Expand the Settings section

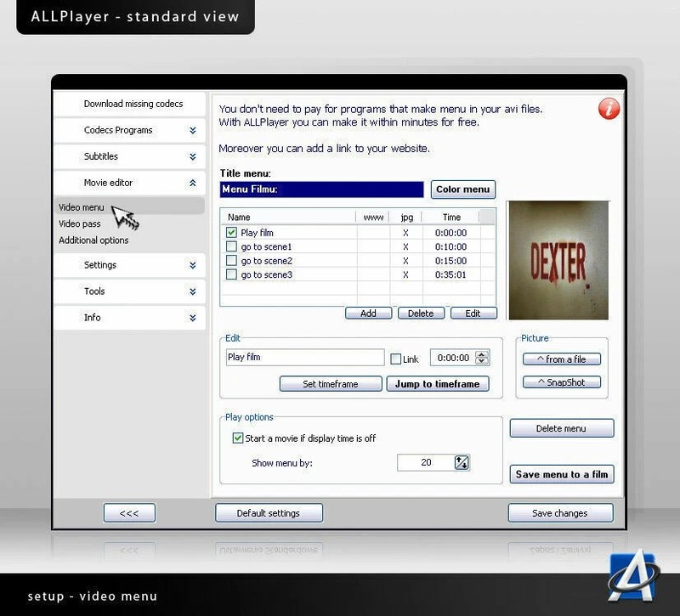coord(193,265)
